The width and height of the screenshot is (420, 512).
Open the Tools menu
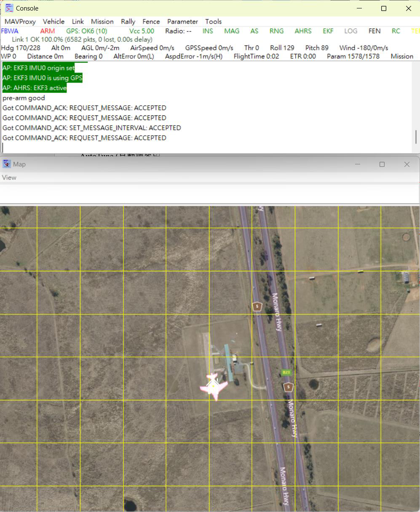pyautogui.click(x=214, y=21)
